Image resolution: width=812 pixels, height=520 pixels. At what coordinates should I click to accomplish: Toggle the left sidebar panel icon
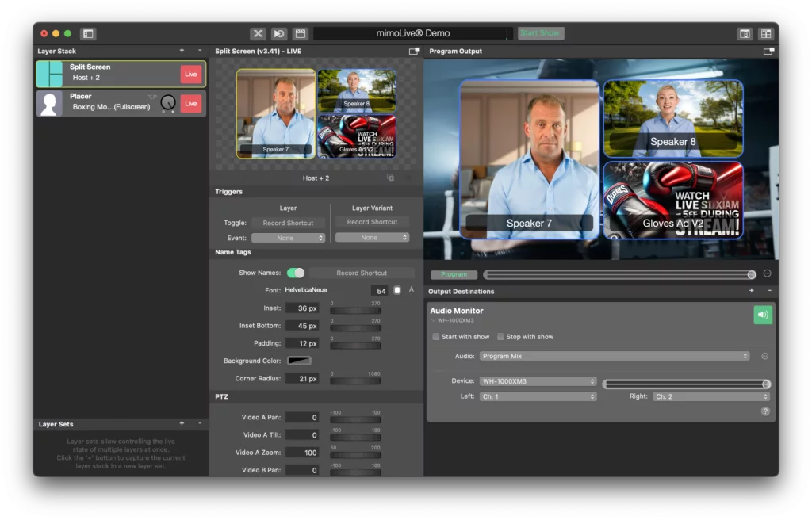tap(88, 33)
